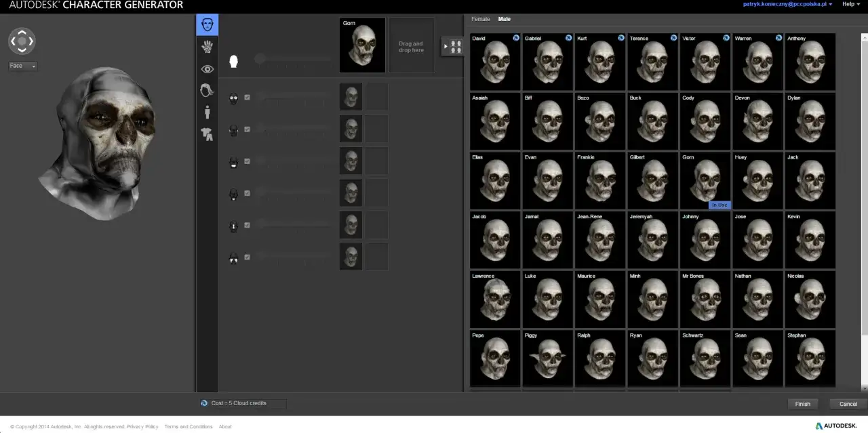Open the Skin hand icon category
Screen dimensions: 868x433
click(x=208, y=47)
